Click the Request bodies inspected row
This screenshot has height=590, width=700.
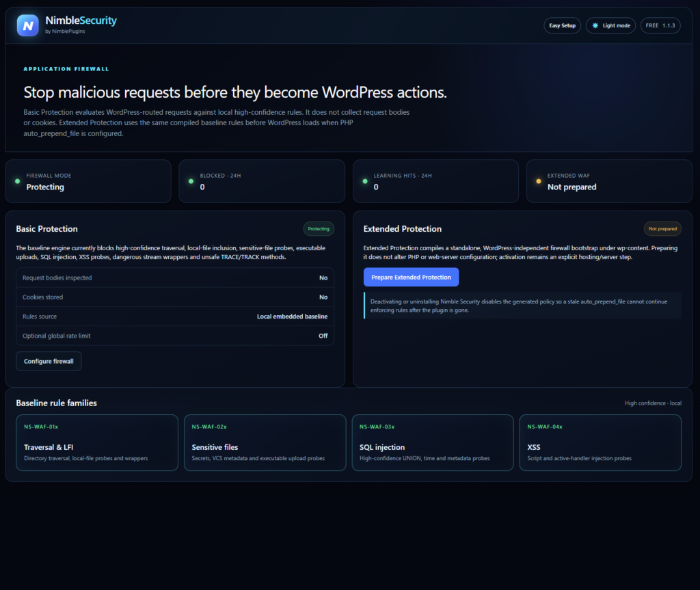175,278
